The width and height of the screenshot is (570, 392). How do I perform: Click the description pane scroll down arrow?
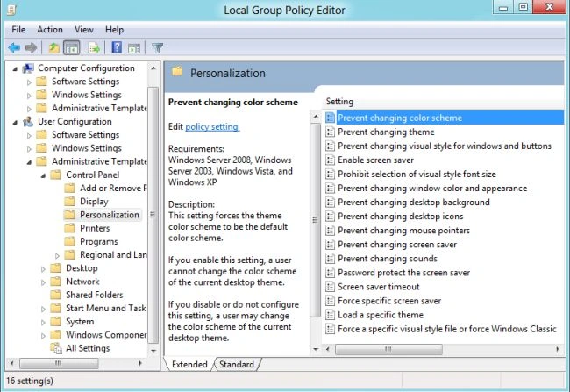[x=315, y=349]
